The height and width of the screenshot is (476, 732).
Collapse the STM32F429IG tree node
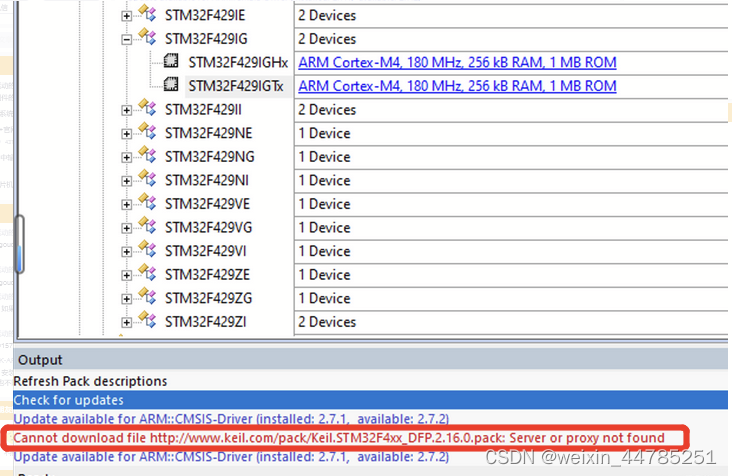coord(127,40)
